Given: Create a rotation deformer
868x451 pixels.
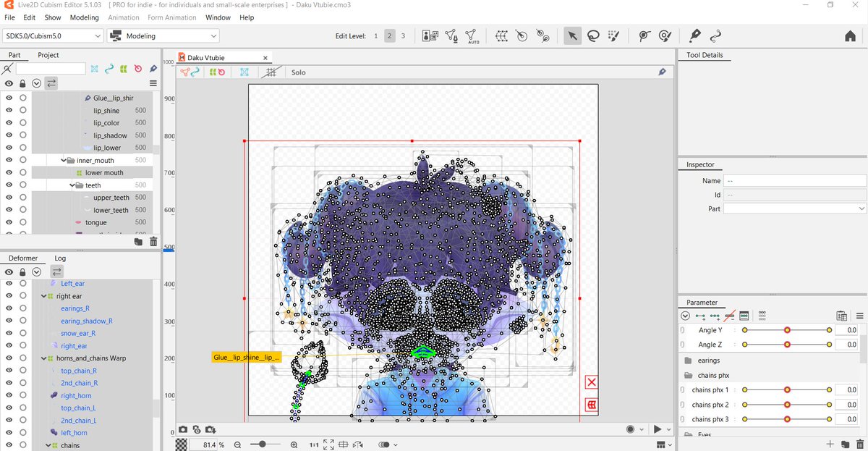Looking at the screenshot, I should [521, 35].
